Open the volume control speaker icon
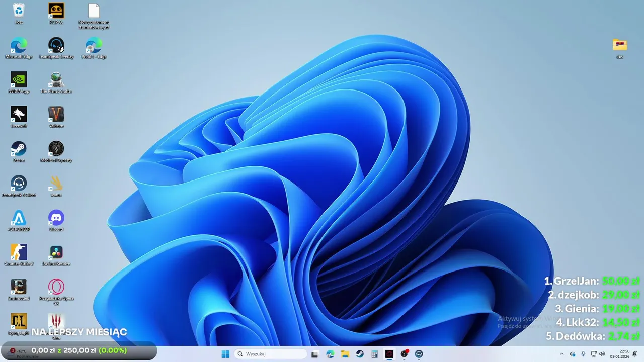 pyautogui.click(x=602, y=354)
